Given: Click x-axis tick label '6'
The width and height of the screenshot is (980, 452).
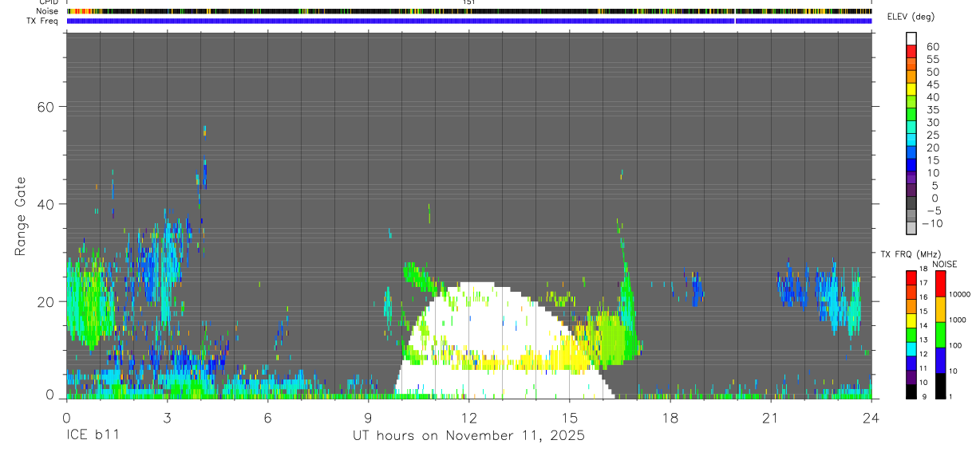Looking at the screenshot, I should [x=267, y=418].
